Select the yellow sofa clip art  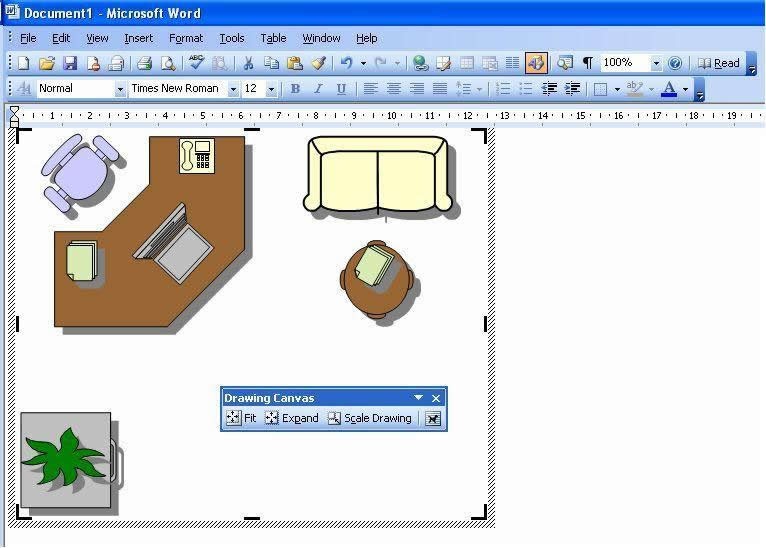tap(379, 175)
